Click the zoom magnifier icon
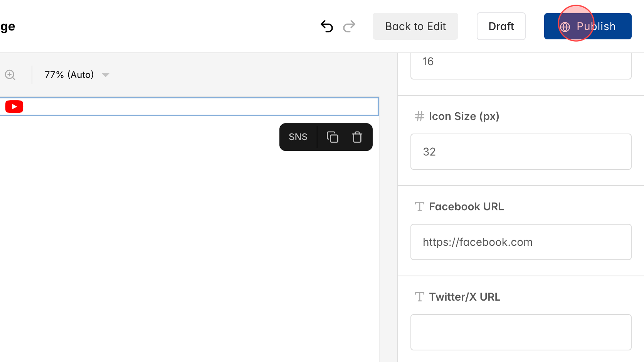Viewport: 644px width, 362px height. (10, 74)
